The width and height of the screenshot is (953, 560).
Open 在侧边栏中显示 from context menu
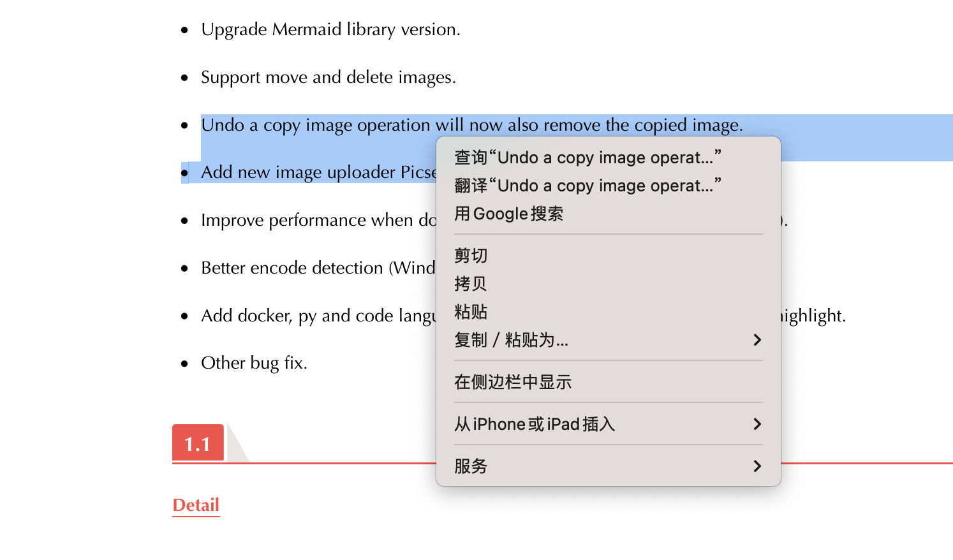(513, 381)
